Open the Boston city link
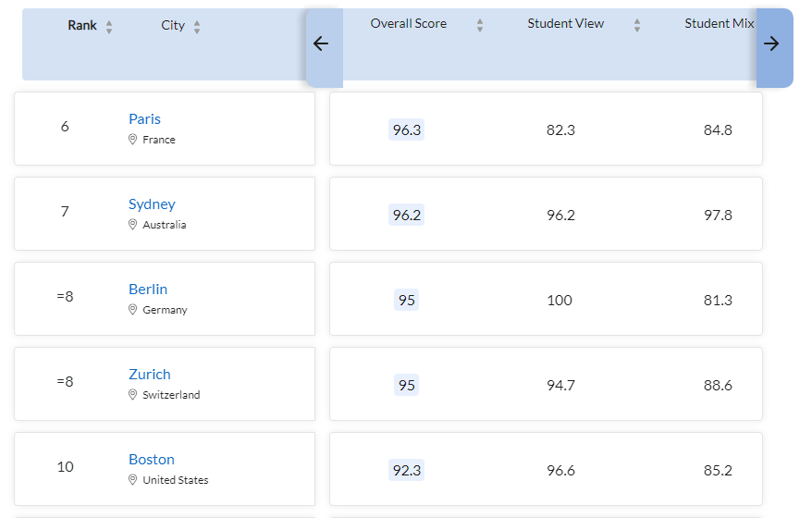The image size is (812, 518). pos(152,460)
